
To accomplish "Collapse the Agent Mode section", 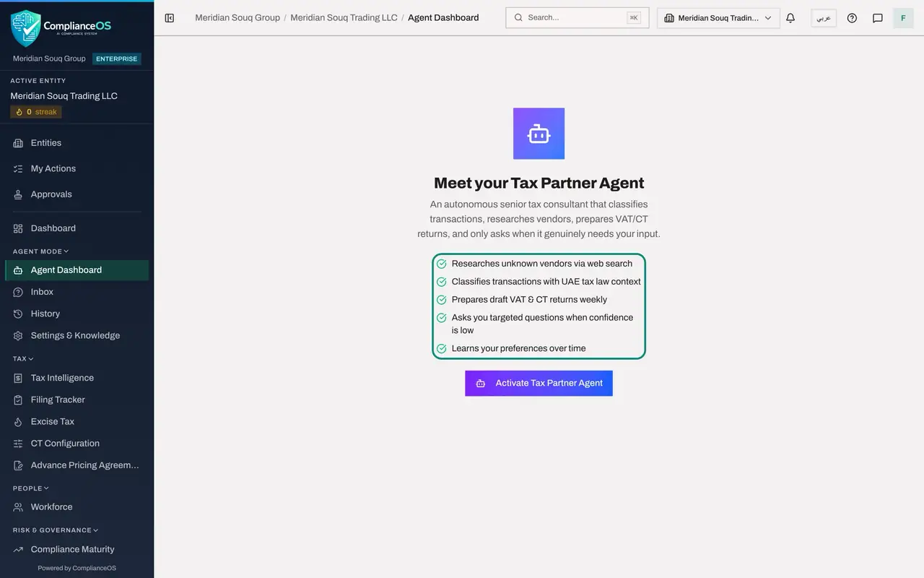I will coord(40,251).
